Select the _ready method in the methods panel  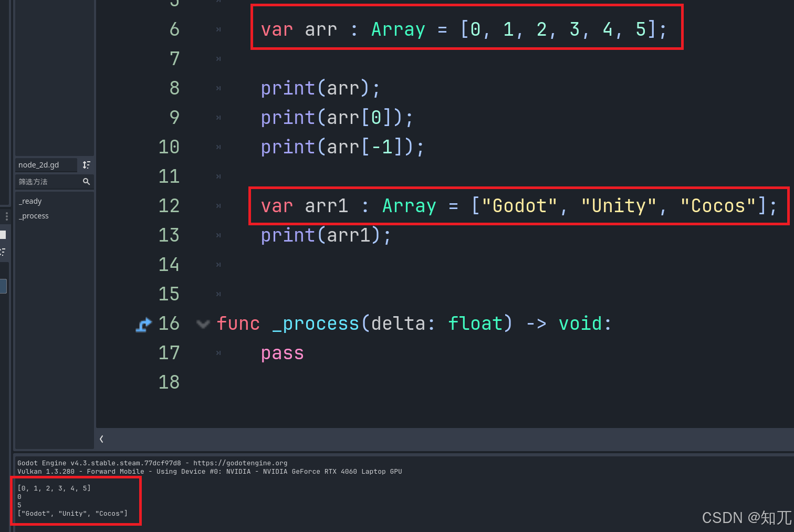click(x=30, y=201)
